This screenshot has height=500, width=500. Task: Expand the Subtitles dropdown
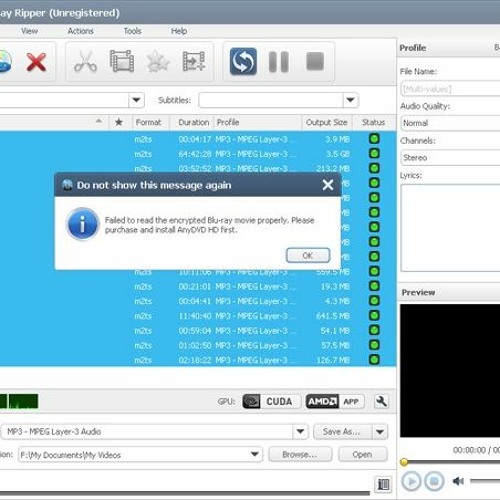[x=350, y=100]
